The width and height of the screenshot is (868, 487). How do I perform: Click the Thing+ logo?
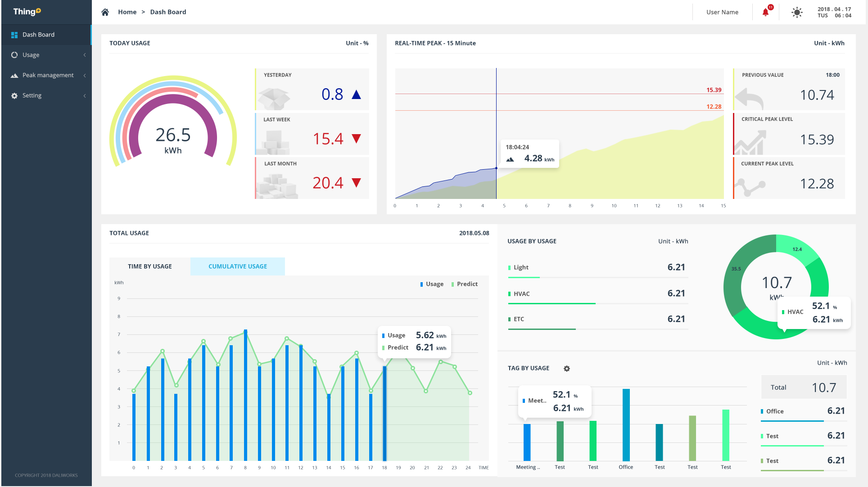(x=27, y=12)
